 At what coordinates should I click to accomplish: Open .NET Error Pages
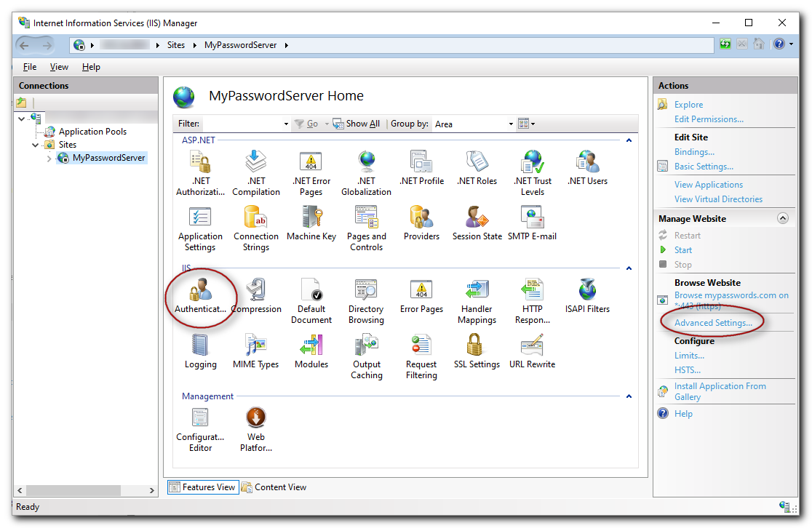pos(311,173)
